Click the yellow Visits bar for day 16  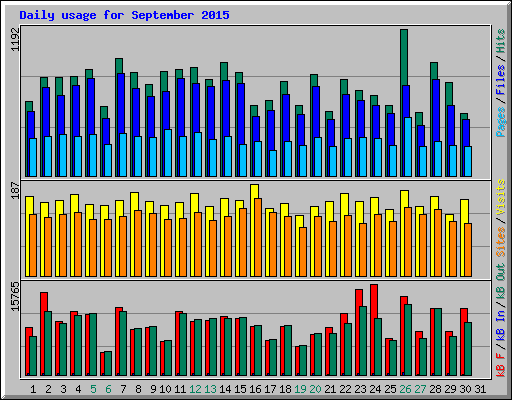point(254,191)
